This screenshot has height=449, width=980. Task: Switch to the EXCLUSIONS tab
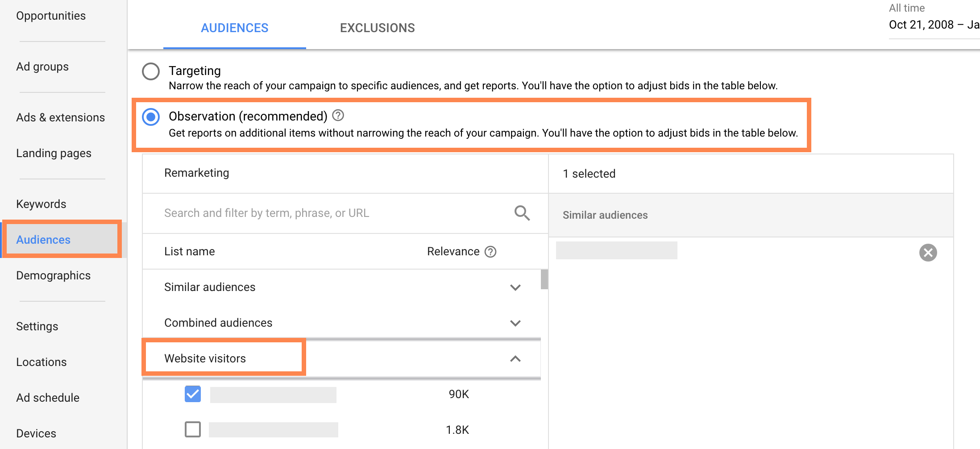pos(377,28)
